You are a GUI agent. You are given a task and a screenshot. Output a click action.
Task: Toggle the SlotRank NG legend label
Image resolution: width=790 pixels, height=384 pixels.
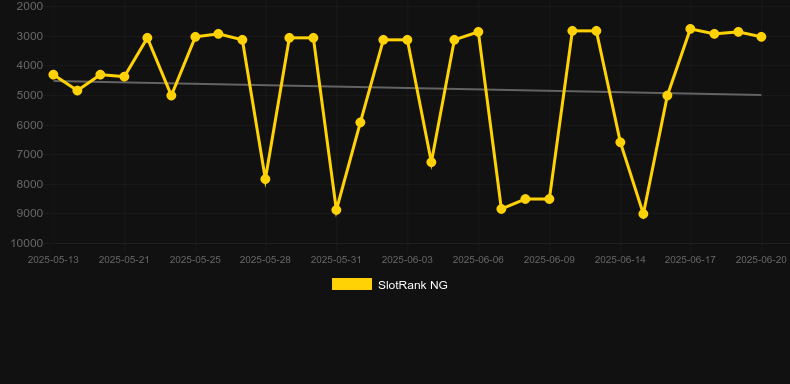(413, 285)
